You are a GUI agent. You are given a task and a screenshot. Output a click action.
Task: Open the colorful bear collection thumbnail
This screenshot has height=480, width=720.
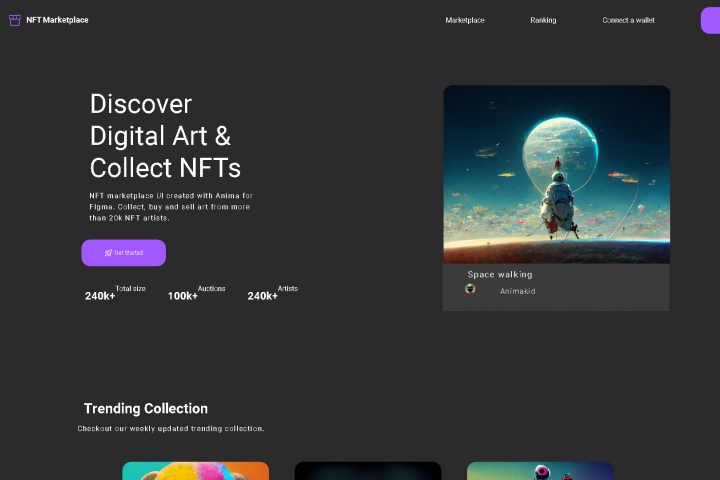(x=196, y=471)
